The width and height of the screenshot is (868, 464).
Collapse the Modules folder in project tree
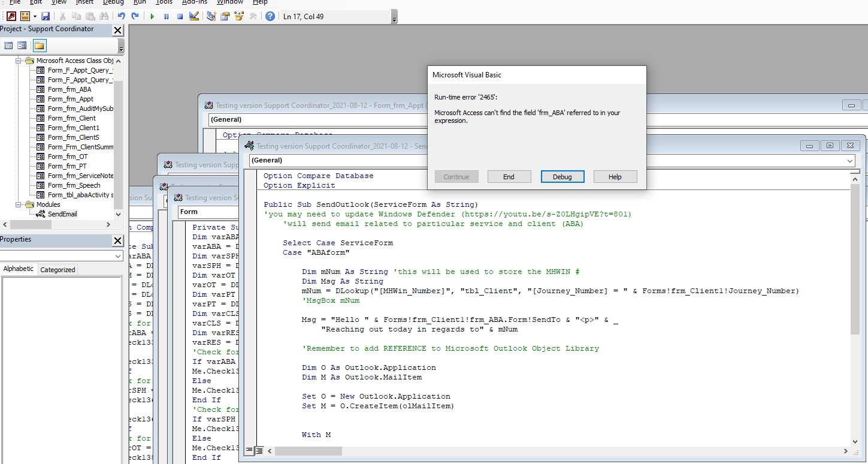tap(19, 204)
